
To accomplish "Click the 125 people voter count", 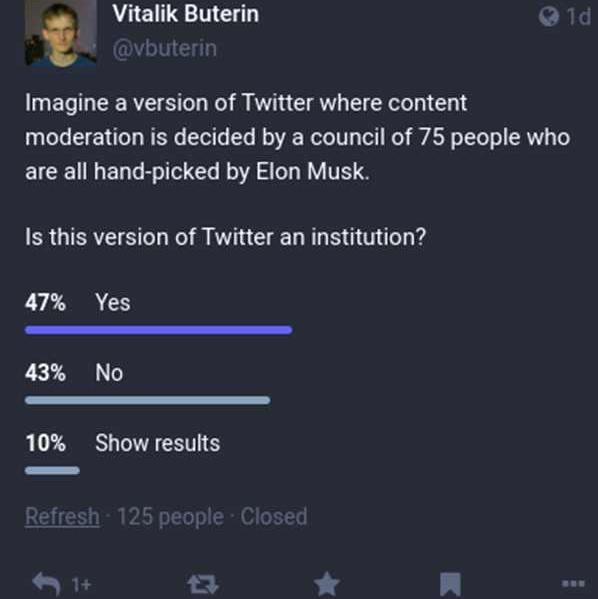I will [170, 517].
